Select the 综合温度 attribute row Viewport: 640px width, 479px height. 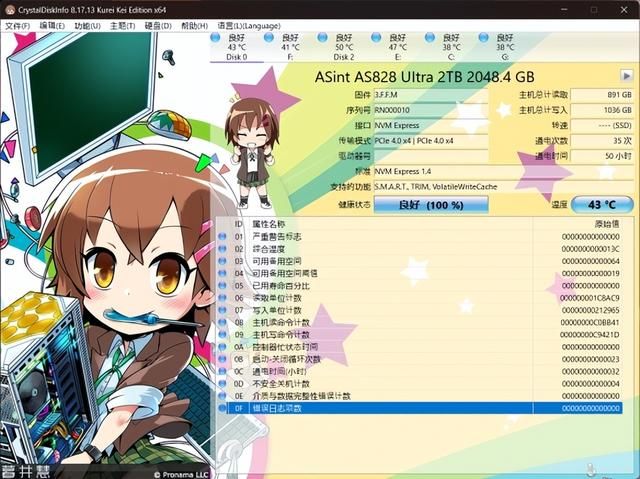pyautogui.click(x=420, y=248)
